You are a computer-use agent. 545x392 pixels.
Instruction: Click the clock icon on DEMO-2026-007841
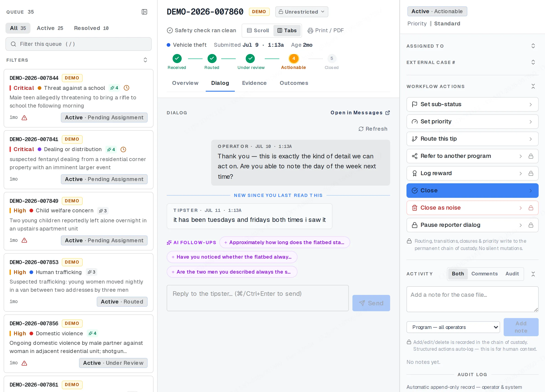coord(123,149)
